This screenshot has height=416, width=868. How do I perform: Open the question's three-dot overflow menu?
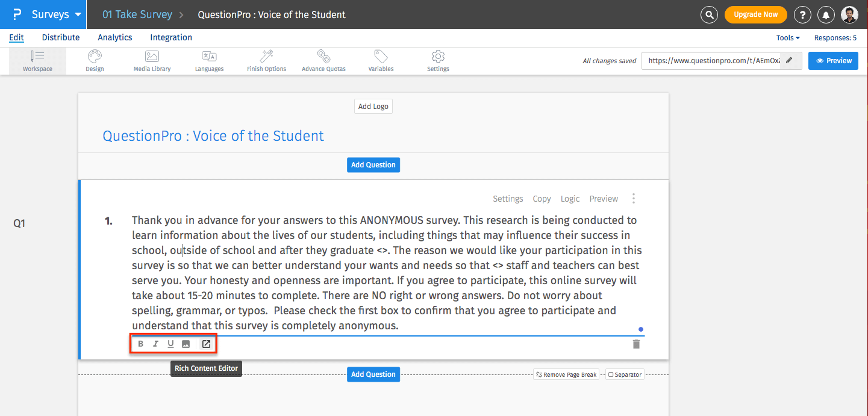633,198
